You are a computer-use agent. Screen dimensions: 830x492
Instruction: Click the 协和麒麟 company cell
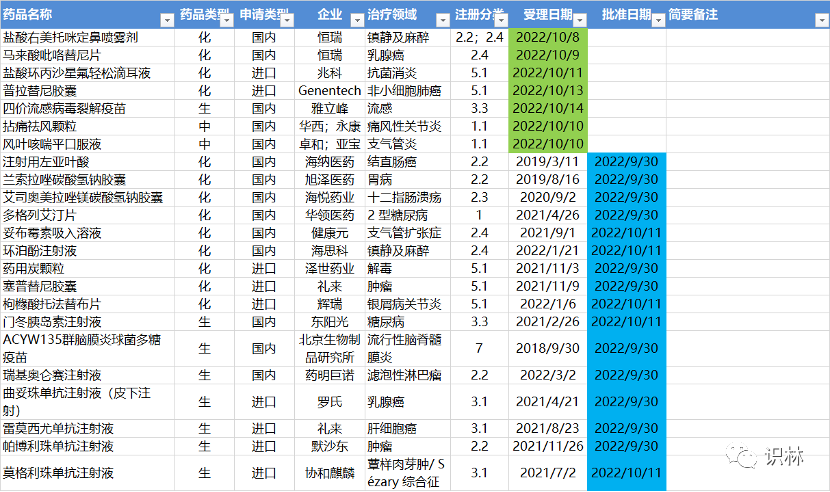pyautogui.click(x=329, y=472)
